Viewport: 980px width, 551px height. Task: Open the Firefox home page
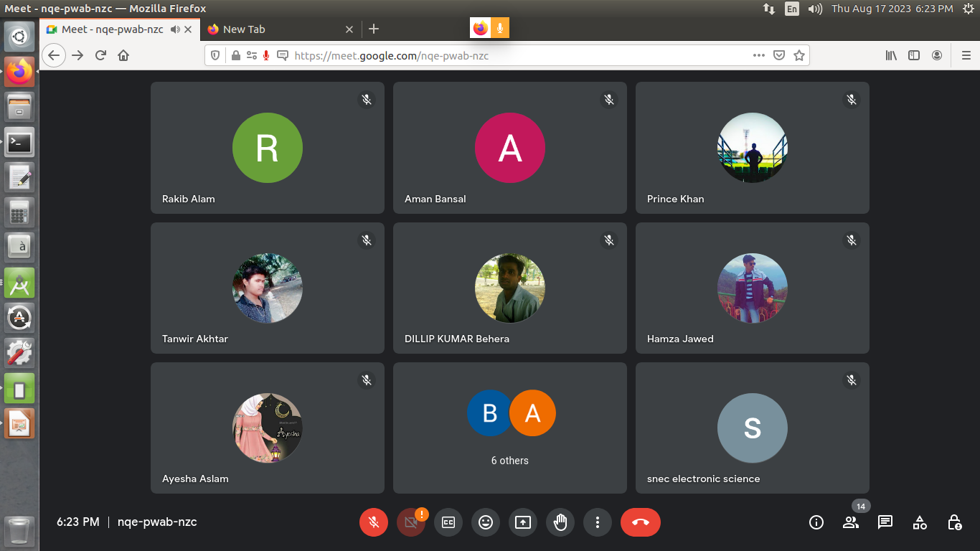pos(123,55)
